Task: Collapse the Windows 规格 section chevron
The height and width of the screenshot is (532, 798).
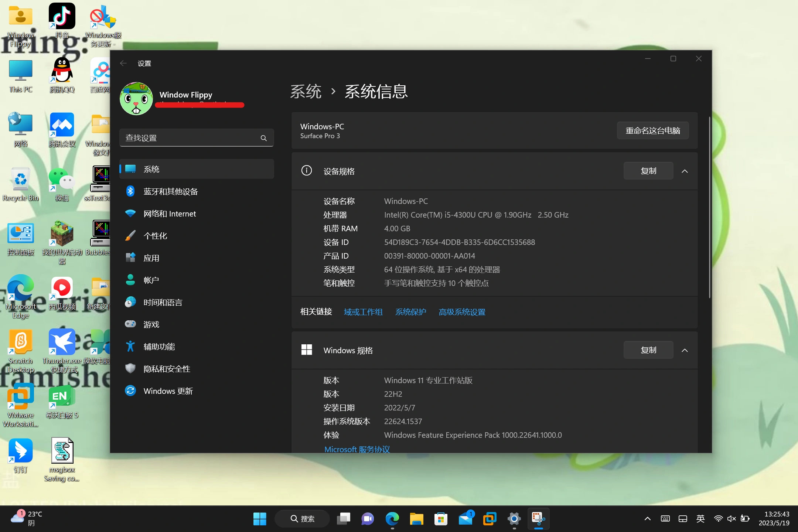Action: [685, 350]
